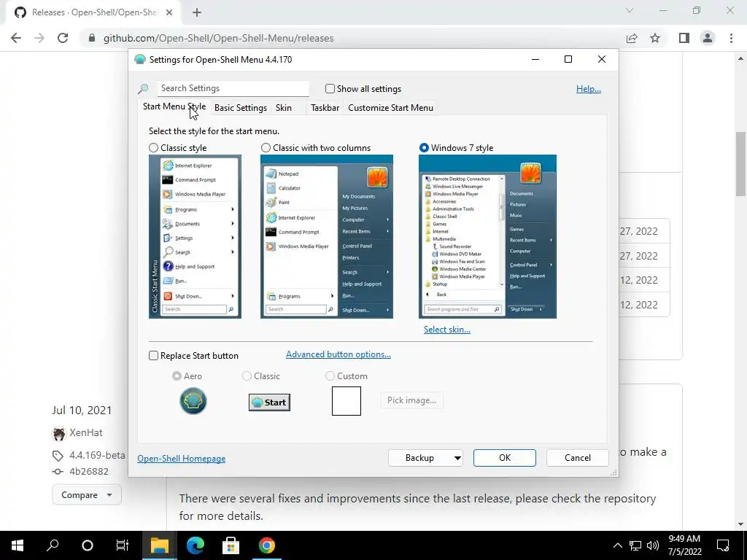Viewport: 747px width, 560px height.
Task: Select Classic with two columns radio
Action: [x=266, y=147]
